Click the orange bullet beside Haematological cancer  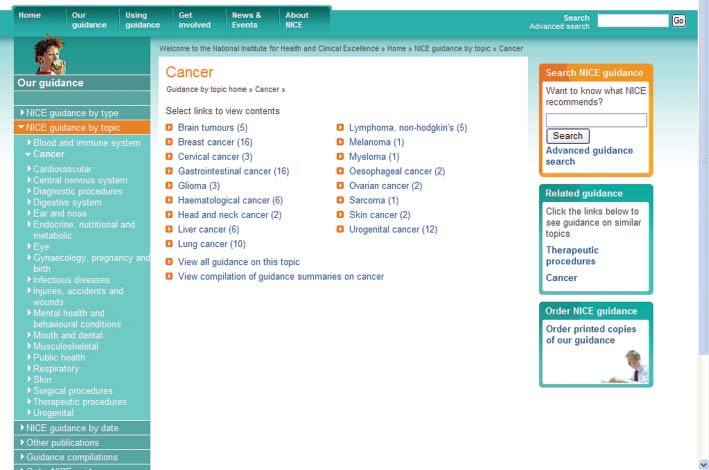pyautogui.click(x=169, y=200)
